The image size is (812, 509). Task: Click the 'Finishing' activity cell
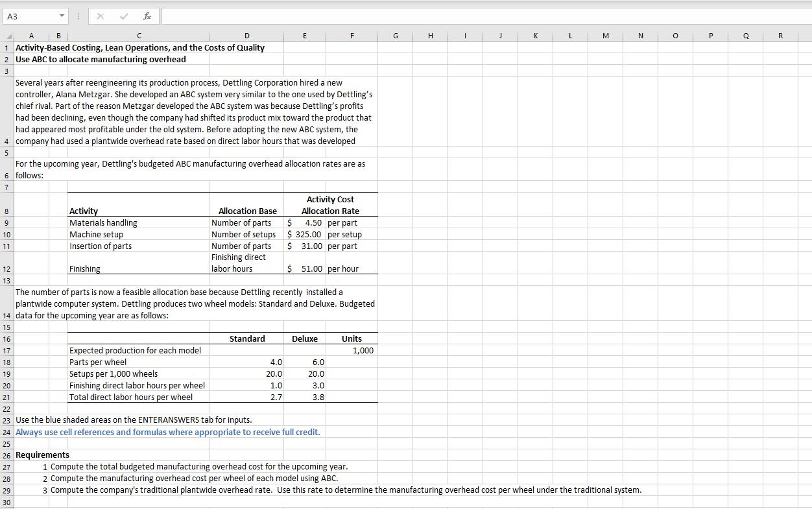84,268
